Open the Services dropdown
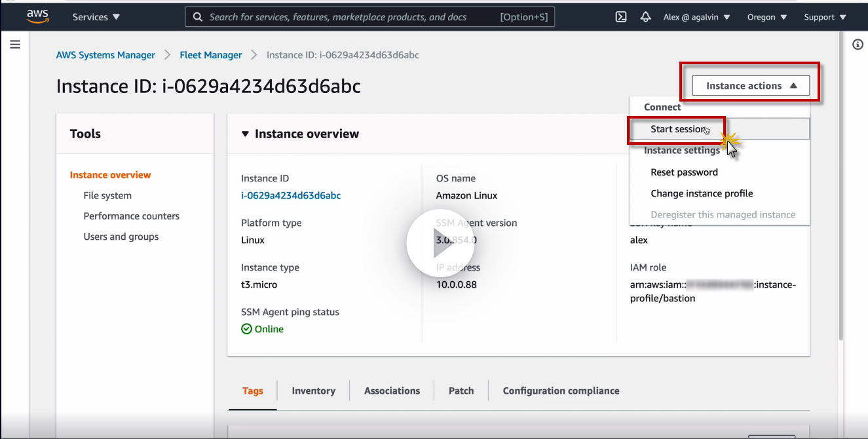868x439 pixels. [x=96, y=17]
